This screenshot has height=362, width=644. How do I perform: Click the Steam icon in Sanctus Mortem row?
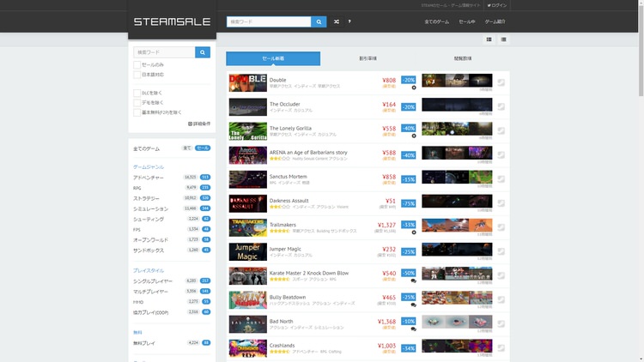[501, 179]
